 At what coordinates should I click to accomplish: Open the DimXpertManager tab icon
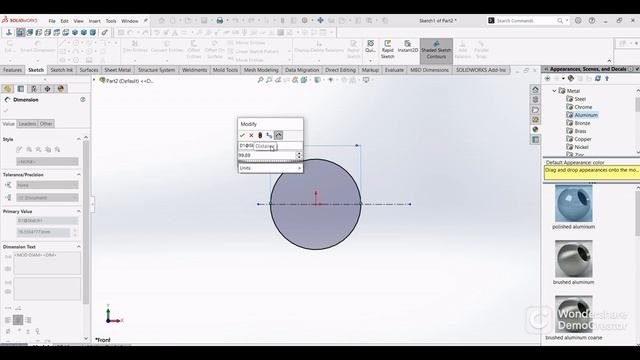tap(47, 89)
